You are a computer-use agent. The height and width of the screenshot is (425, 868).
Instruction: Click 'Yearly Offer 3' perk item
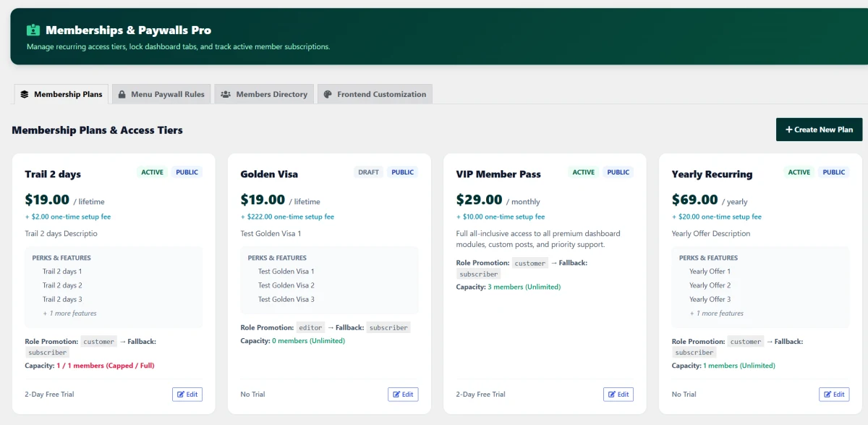710,299
